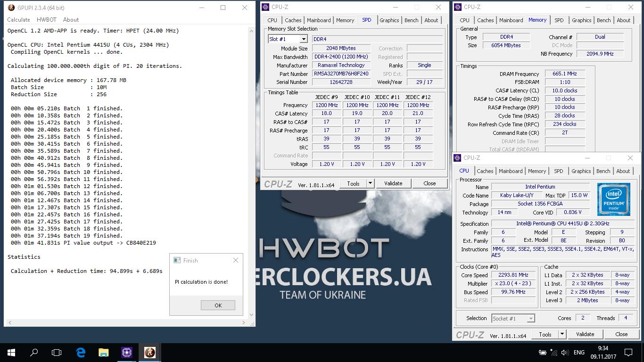Viewport: 644px width, 362px height.
Task: Click Tools button in CPU window
Action: tap(545, 334)
